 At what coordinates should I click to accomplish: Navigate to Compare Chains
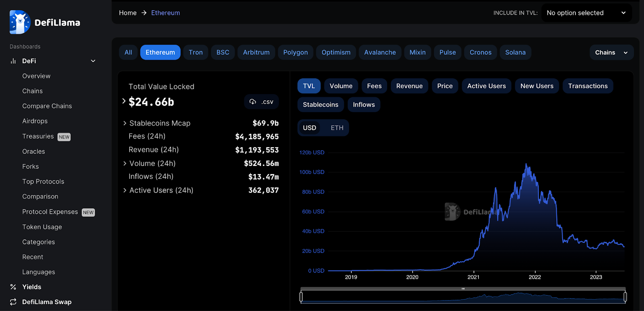47,106
